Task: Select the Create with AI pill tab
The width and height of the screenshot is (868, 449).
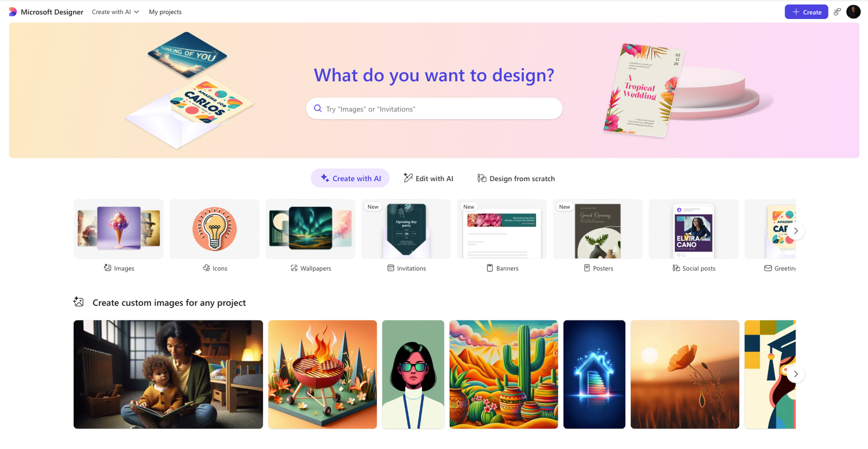Action: tap(350, 178)
